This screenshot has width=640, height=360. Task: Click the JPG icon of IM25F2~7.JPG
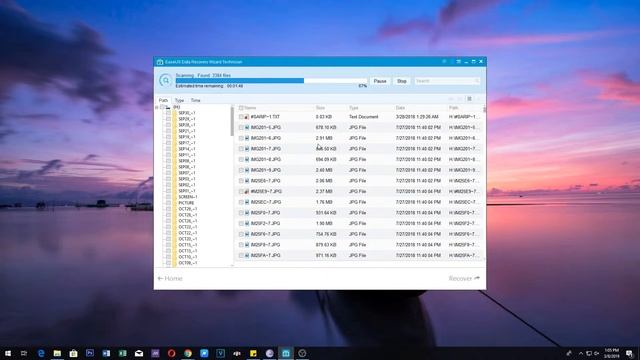(247, 223)
